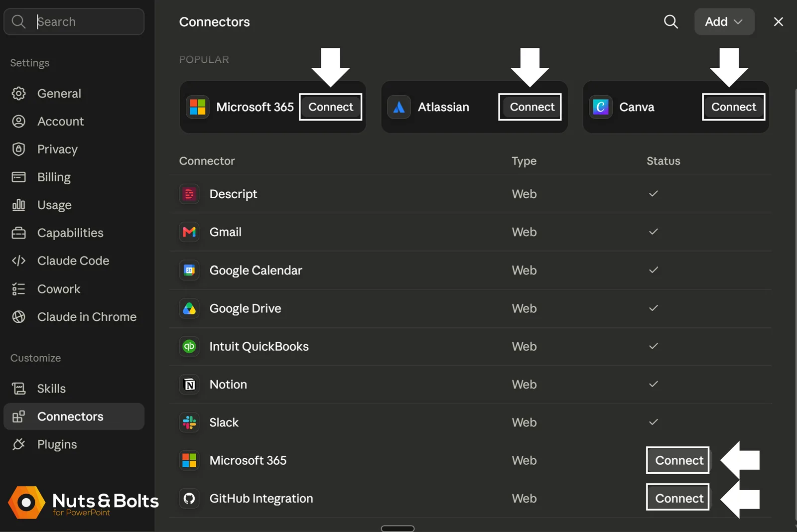Connect Canva from Popular card
The height and width of the screenshot is (532, 797).
point(734,107)
